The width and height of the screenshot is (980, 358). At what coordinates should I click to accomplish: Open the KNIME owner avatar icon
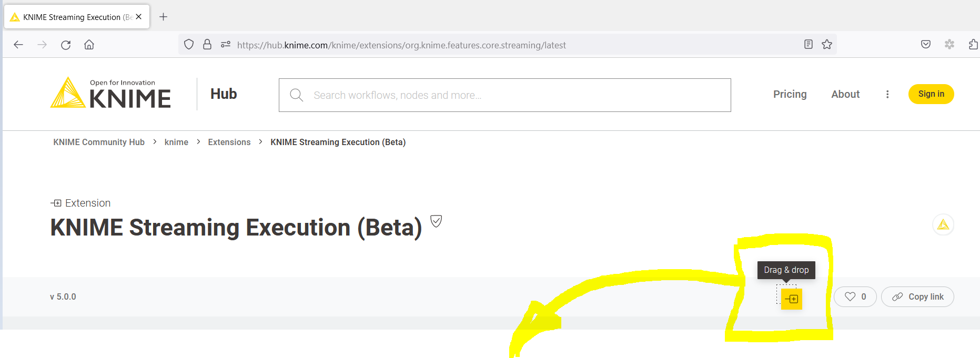tap(943, 225)
